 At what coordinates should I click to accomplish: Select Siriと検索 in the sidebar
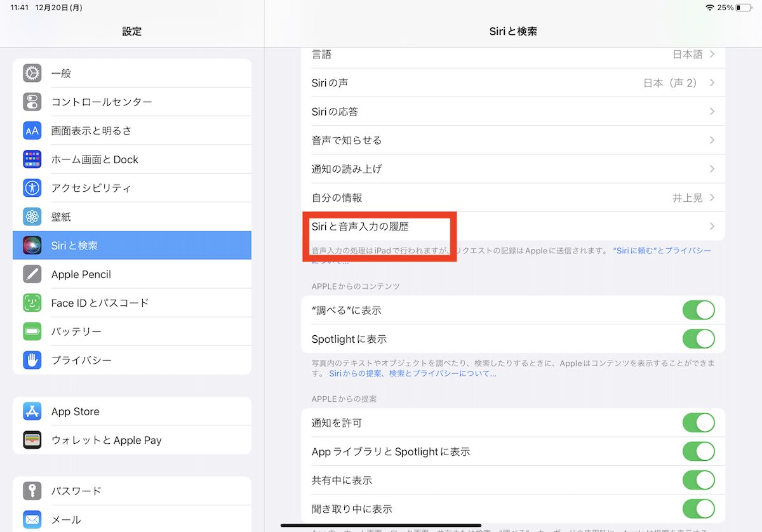(x=132, y=245)
